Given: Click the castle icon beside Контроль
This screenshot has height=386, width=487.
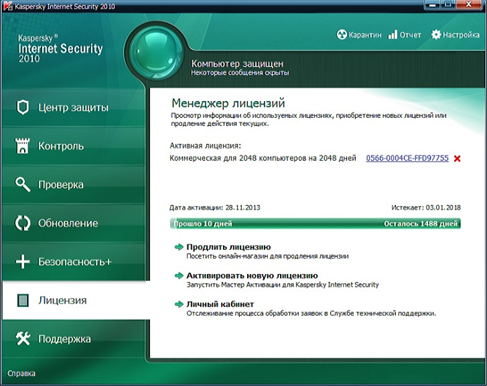Looking at the screenshot, I should click(x=23, y=146).
